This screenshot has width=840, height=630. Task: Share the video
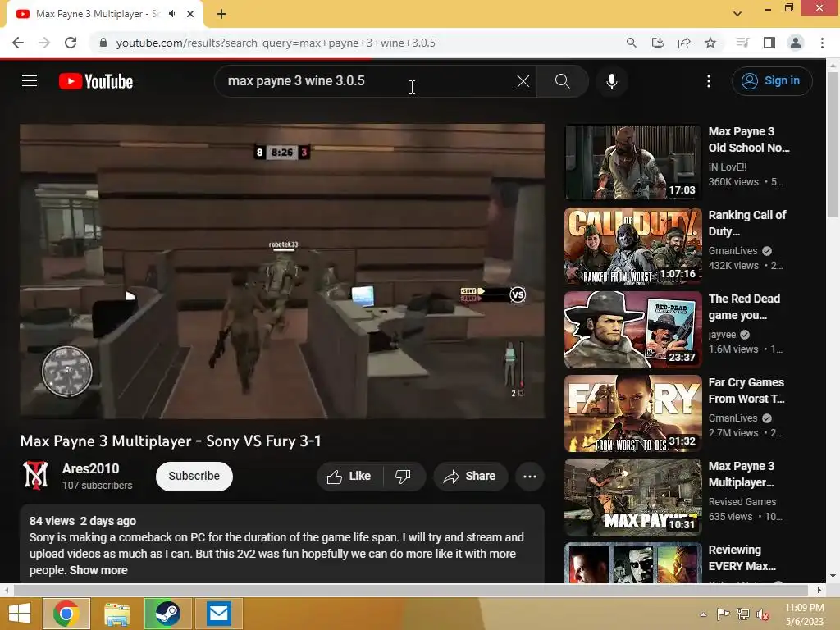point(470,476)
